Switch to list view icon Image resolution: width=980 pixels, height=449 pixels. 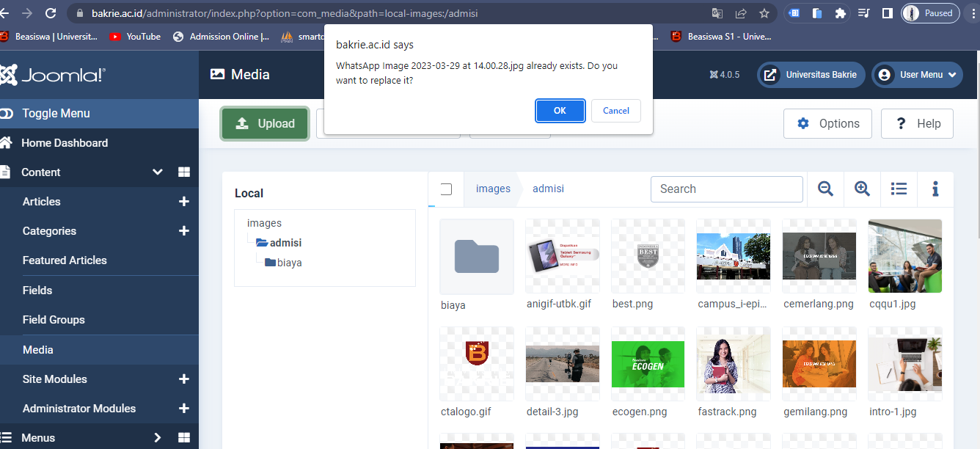(899, 189)
